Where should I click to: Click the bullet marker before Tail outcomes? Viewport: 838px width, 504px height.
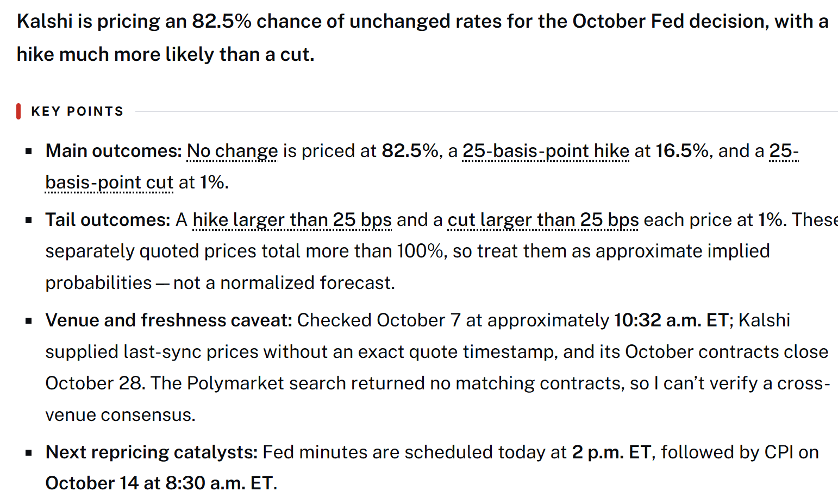pyautogui.click(x=29, y=220)
